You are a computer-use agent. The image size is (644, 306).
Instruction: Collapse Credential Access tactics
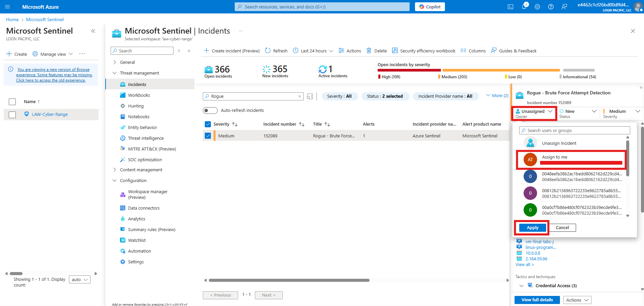point(522,286)
